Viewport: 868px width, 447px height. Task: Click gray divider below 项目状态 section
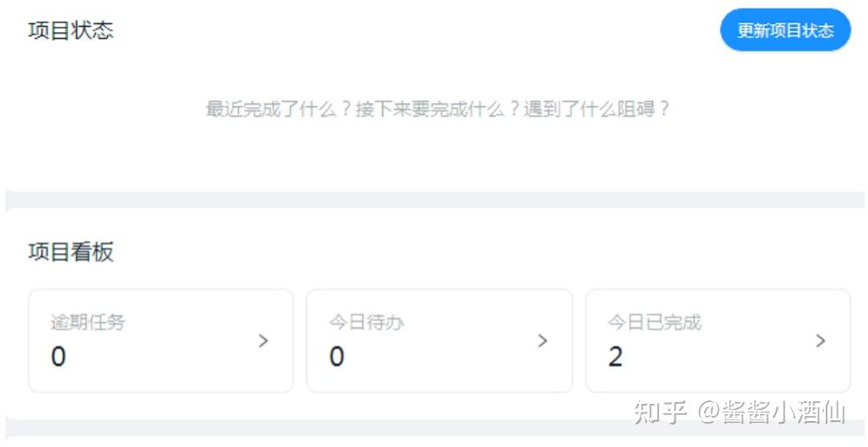pos(435,200)
